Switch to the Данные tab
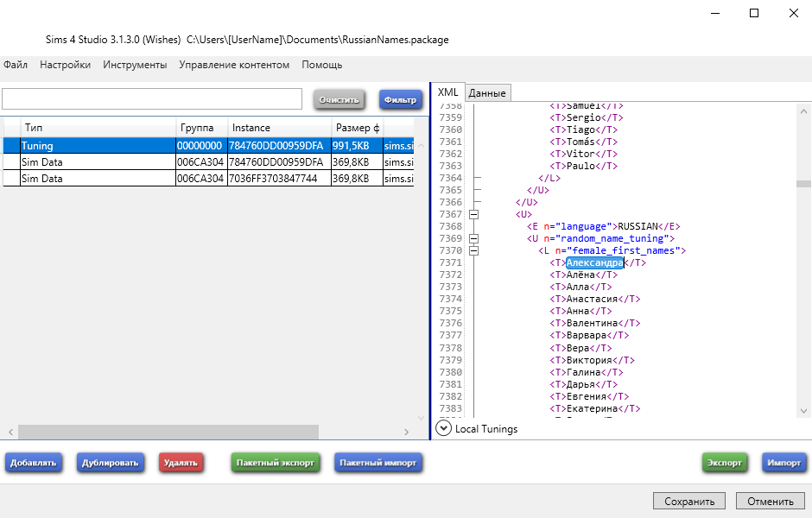Screen dimensions: 812x518 tap(487, 93)
